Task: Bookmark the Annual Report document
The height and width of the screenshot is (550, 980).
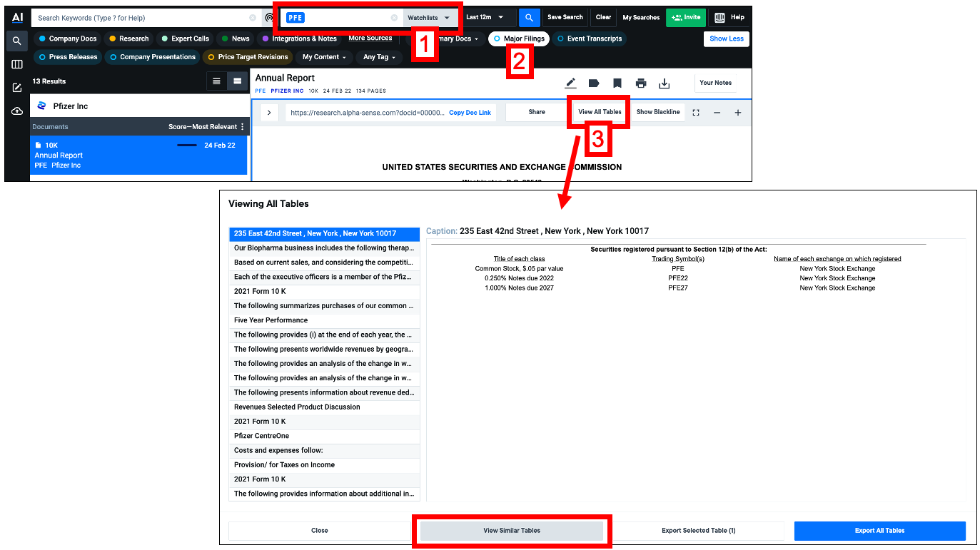Action: point(617,83)
